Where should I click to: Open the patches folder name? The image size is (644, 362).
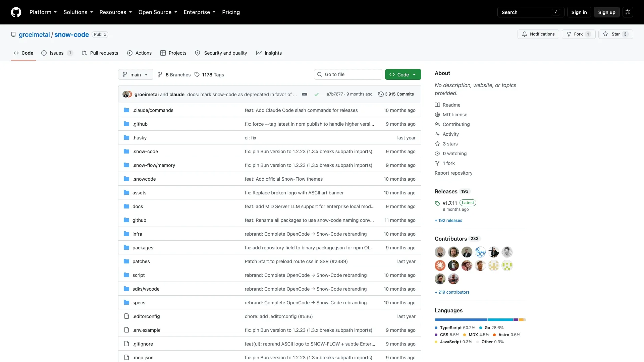click(141, 261)
